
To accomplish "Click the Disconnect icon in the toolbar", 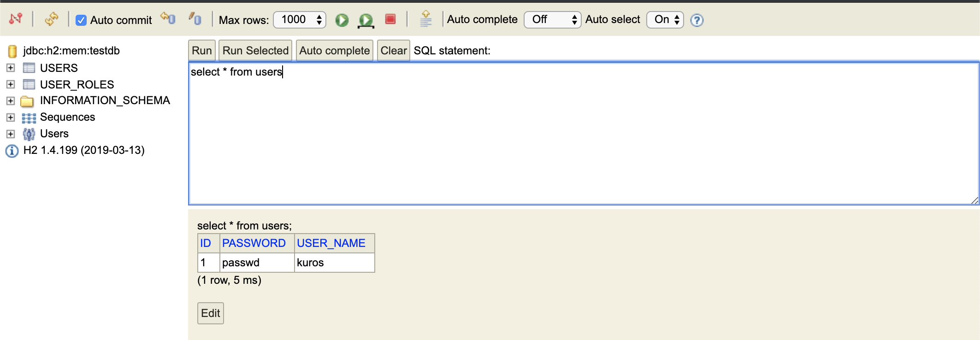I will (x=16, y=19).
